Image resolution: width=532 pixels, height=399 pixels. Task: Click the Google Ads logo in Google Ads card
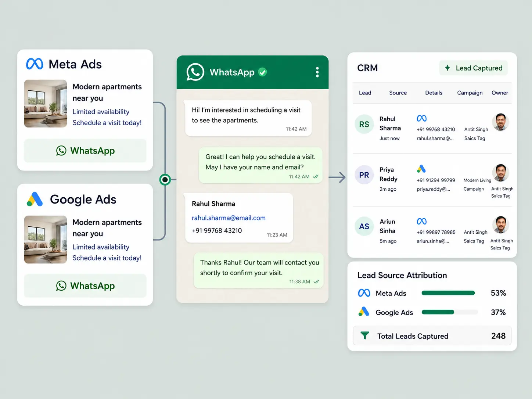point(35,199)
